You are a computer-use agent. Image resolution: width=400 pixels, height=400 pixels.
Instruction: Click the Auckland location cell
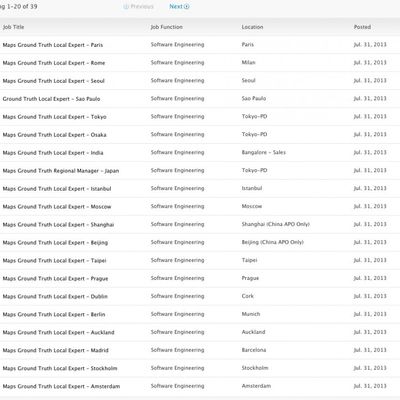click(x=254, y=332)
